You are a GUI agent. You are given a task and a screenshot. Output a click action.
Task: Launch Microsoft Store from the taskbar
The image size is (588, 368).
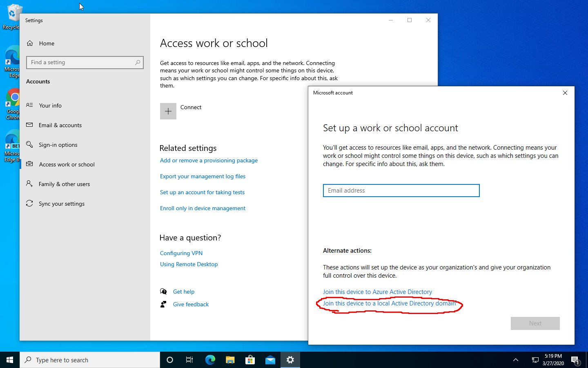250,360
